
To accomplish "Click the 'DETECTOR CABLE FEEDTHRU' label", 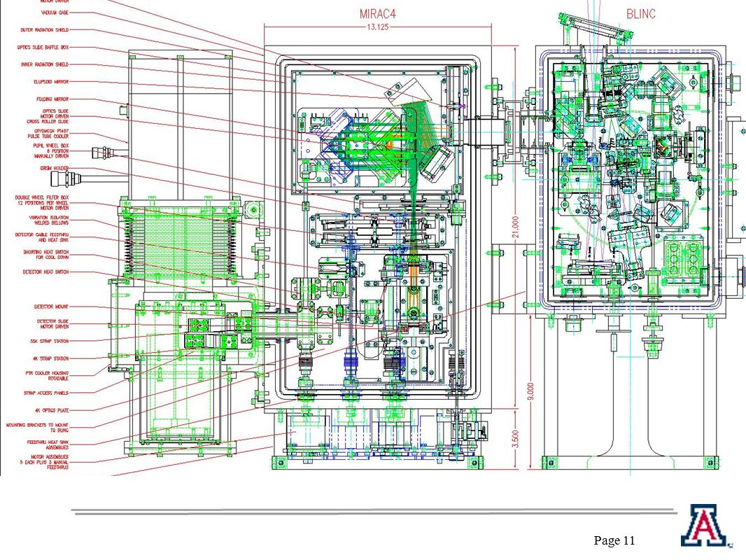I will [x=42, y=235].
